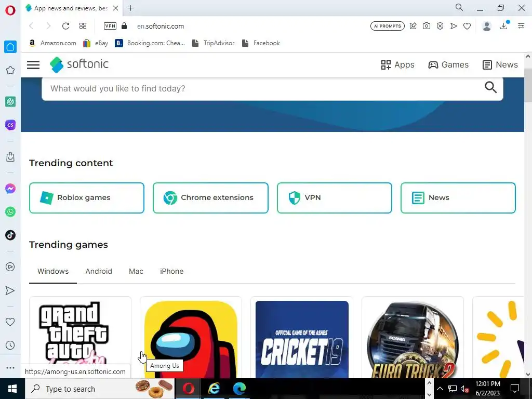532x399 pixels.
Task: Close the App news and reviews tab
Action: (x=116, y=8)
